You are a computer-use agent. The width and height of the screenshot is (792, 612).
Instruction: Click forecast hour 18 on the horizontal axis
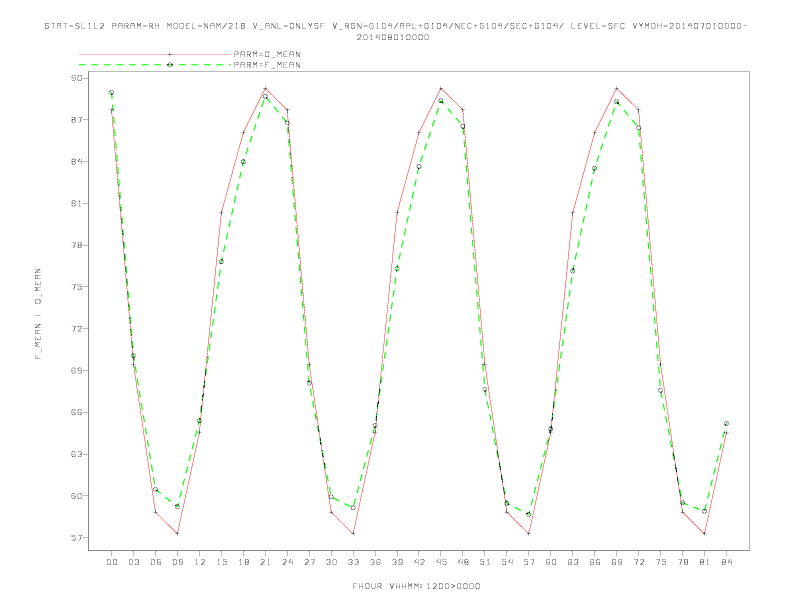243,562
